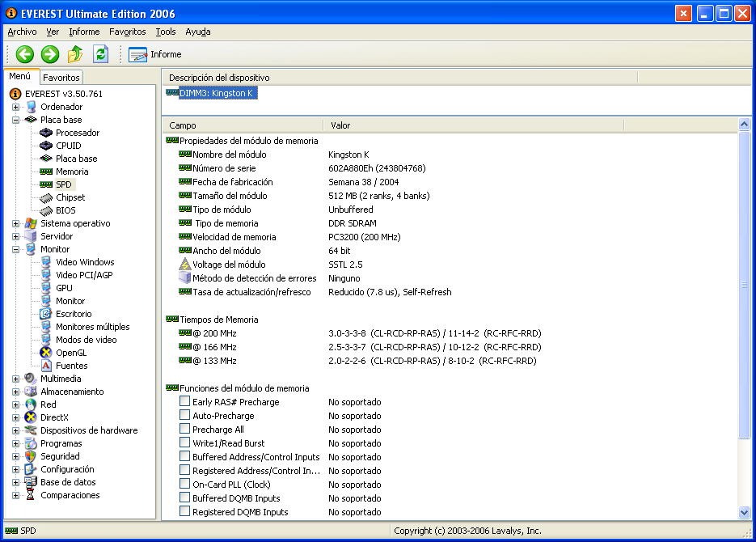
Task: Select the Procesador chip icon in tree
Action: click(46, 133)
